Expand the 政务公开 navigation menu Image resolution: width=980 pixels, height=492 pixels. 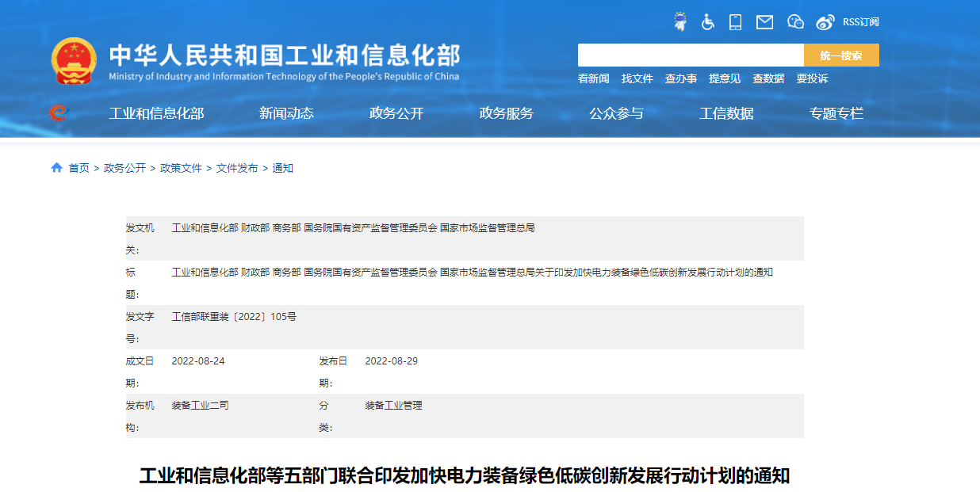point(396,113)
